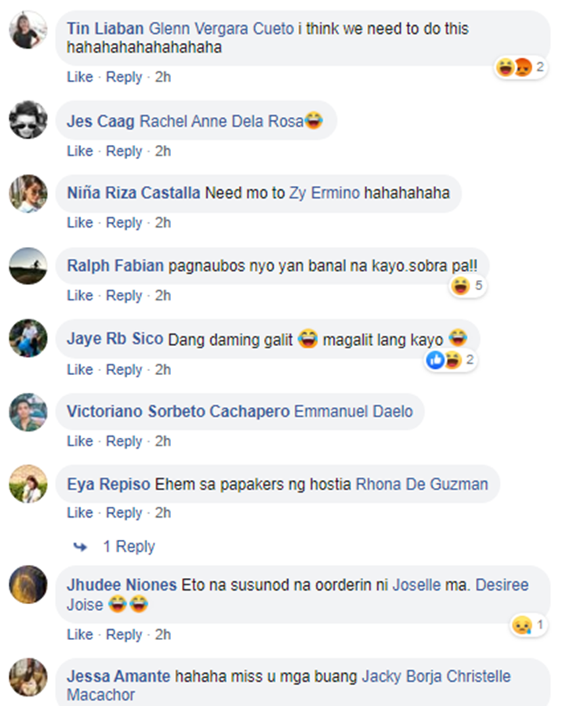Like Niña Riza Castalla's comment
Image resolution: width=588 pixels, height=706 pixels.
[80, 223]
